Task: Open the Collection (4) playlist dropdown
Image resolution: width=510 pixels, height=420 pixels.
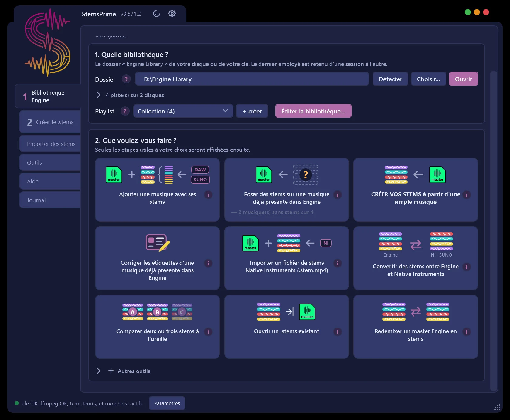Action: coord(183,111)
